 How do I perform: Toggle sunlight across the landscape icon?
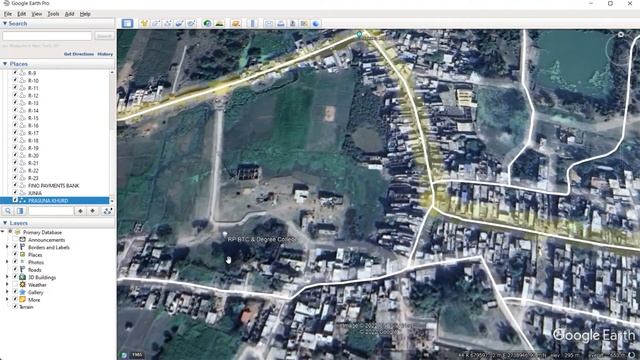219,23
